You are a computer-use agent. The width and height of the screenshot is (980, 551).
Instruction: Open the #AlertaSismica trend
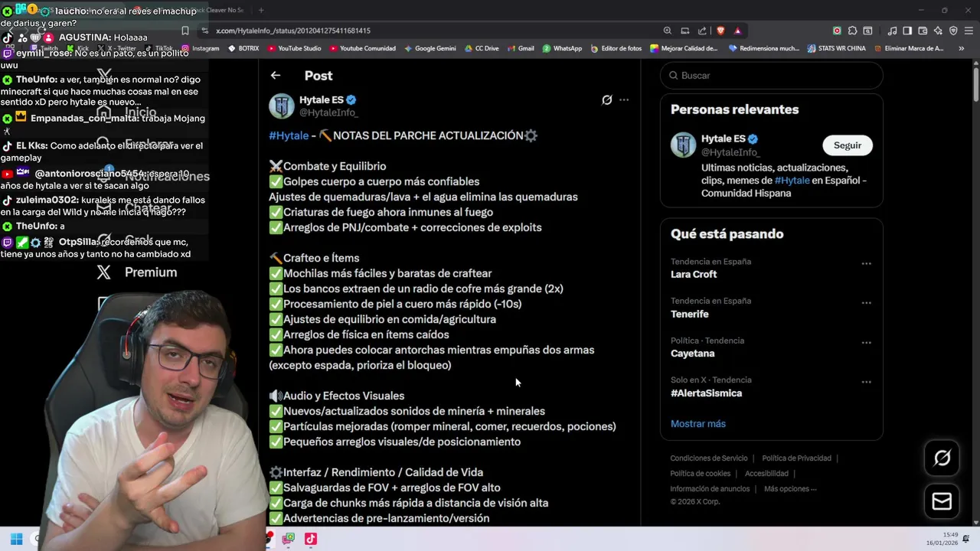coord(706,393)
